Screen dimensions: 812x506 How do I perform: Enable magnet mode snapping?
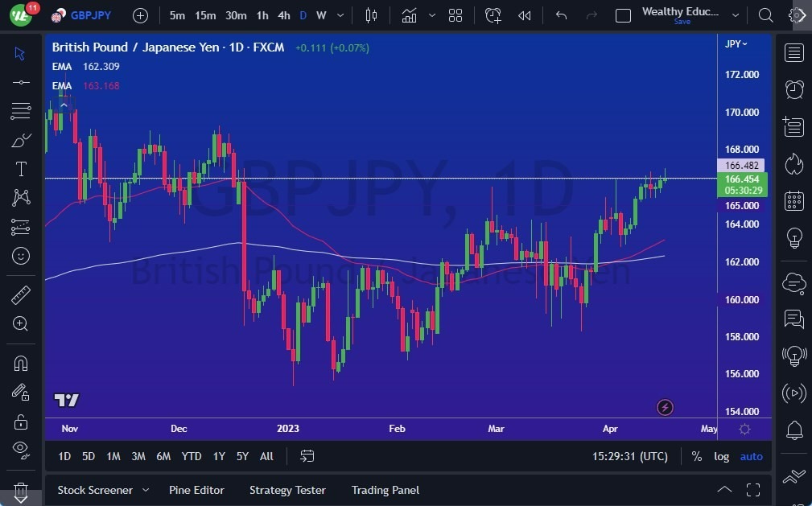point(20,363)
